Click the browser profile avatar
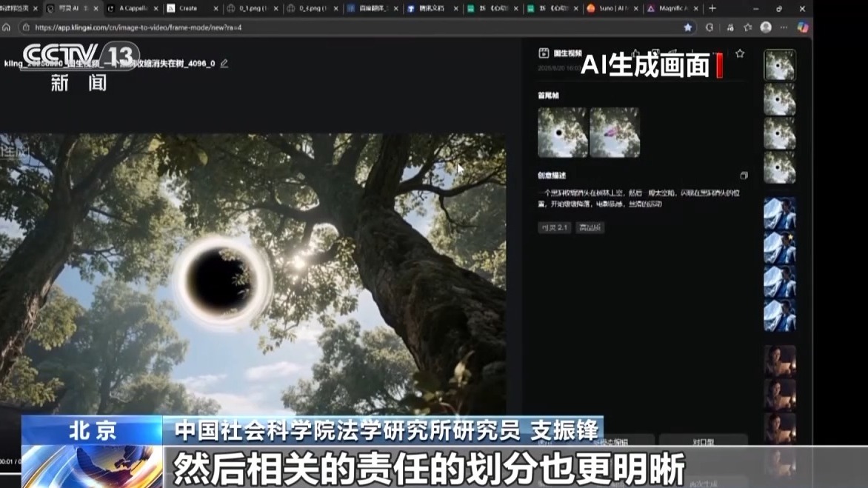The height and width of the screenshot is (488, 868). point(766,27)
